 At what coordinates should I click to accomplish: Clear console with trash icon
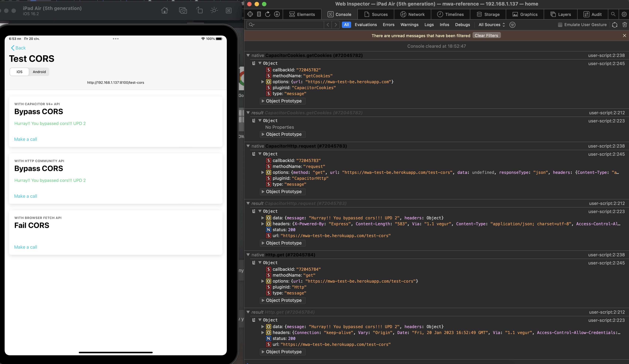tap(625, 25)
